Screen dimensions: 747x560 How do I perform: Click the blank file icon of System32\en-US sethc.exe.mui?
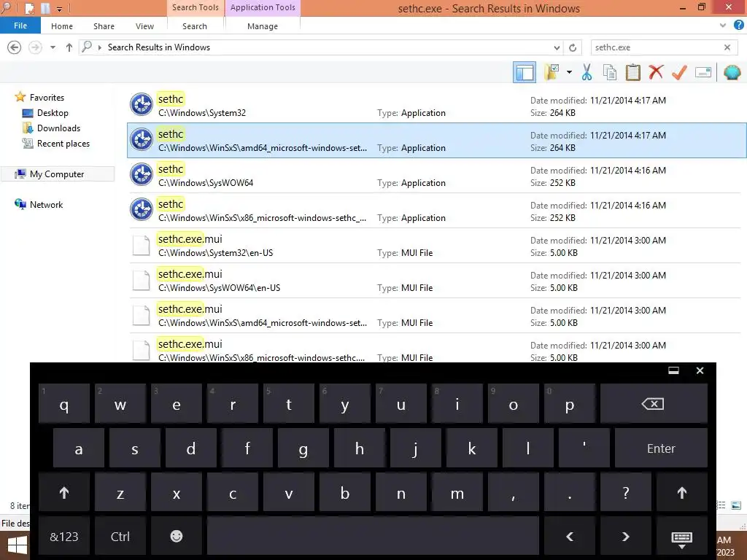click(x=142, y=245)
